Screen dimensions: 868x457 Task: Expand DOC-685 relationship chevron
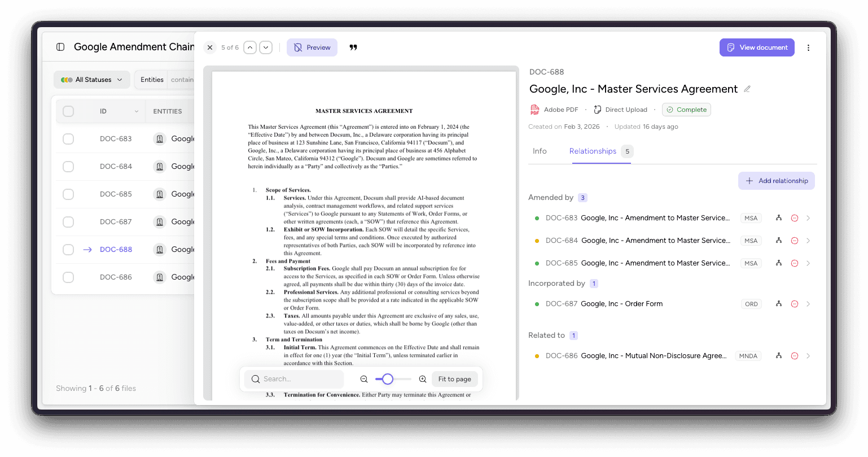point(808,263)
